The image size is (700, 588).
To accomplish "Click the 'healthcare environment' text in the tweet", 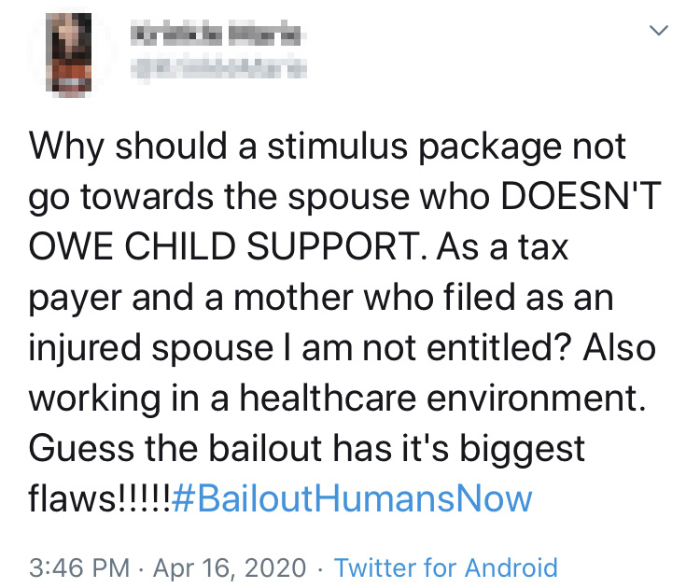I will click(x=442, y=398).
